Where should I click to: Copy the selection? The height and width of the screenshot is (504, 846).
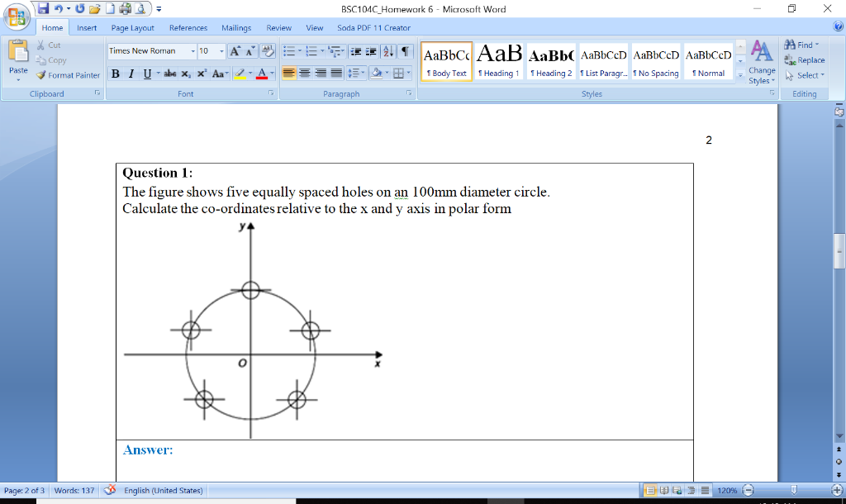click(x=51, y=60)
